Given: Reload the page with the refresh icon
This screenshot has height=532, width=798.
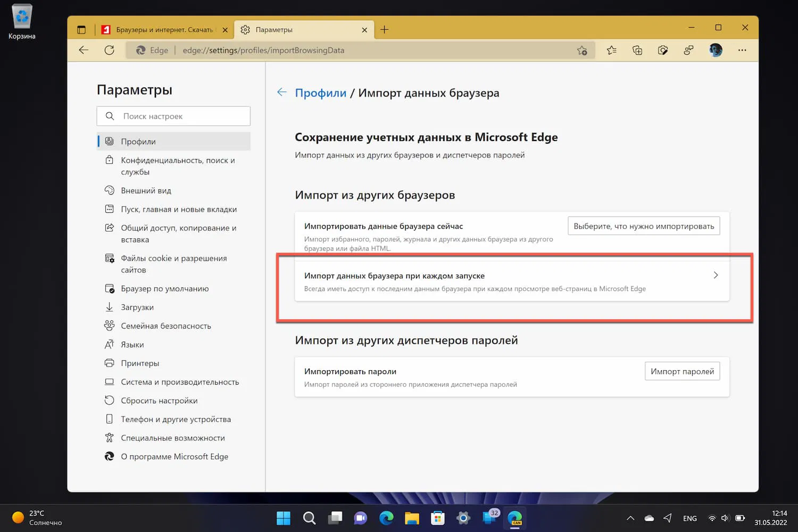Looking at the screenshot, I should coord(109,50).
